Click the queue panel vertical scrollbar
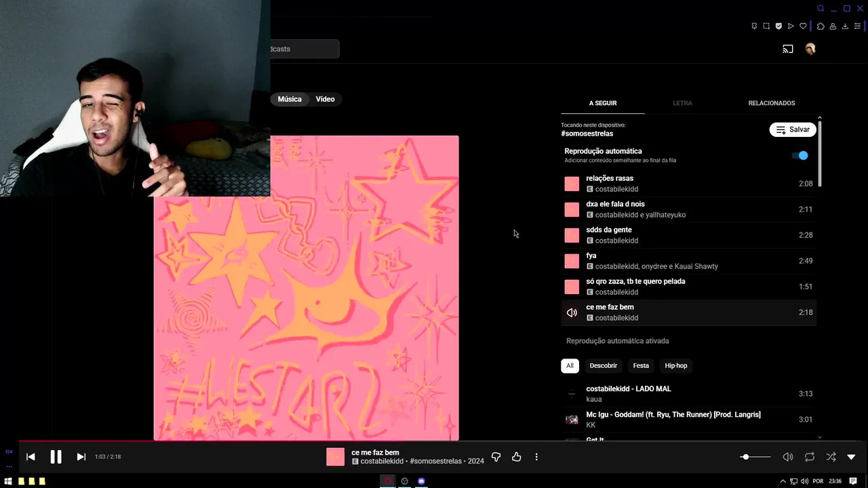 820,154
